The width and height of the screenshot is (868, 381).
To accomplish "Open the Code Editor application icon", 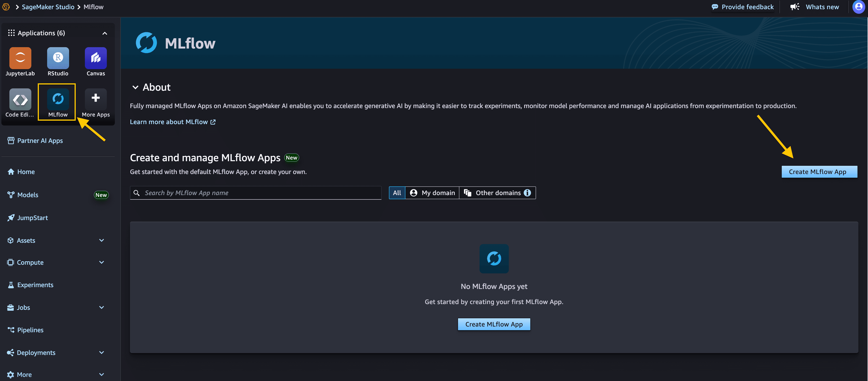I will (x=20, y=99).
